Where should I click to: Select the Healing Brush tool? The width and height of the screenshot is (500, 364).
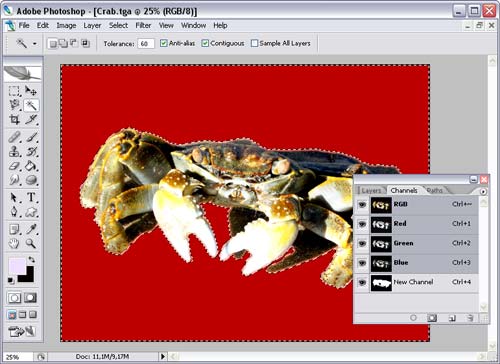pyautogui.click(x=14, y=137)
